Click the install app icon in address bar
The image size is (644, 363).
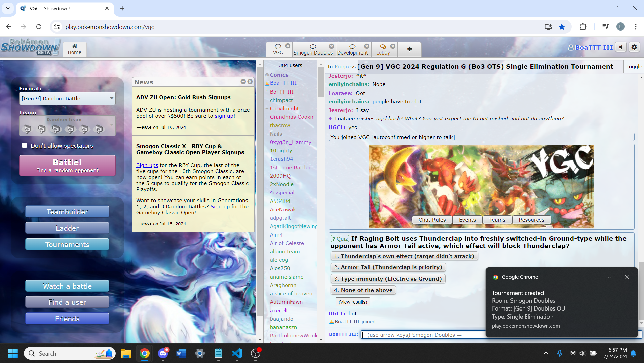point(548,27)
